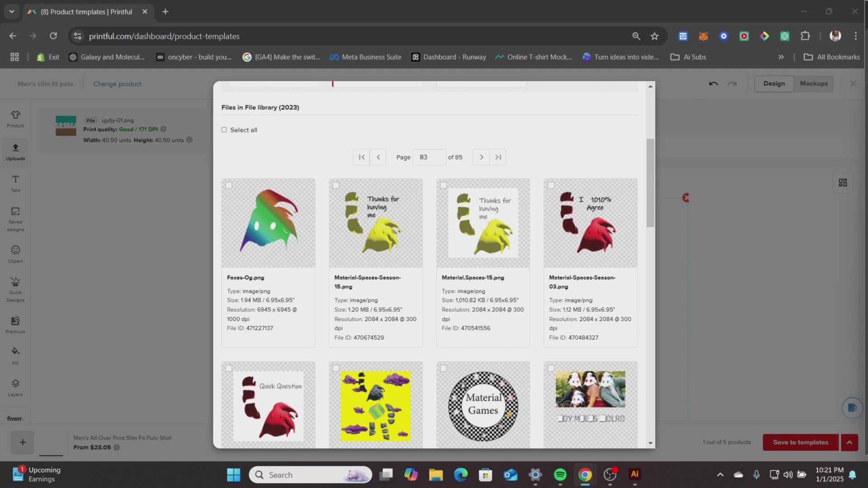Expand arrow next to Save to templates
Image resolution: width=868 pixels, height=488 pixels.
pos(849,442)
